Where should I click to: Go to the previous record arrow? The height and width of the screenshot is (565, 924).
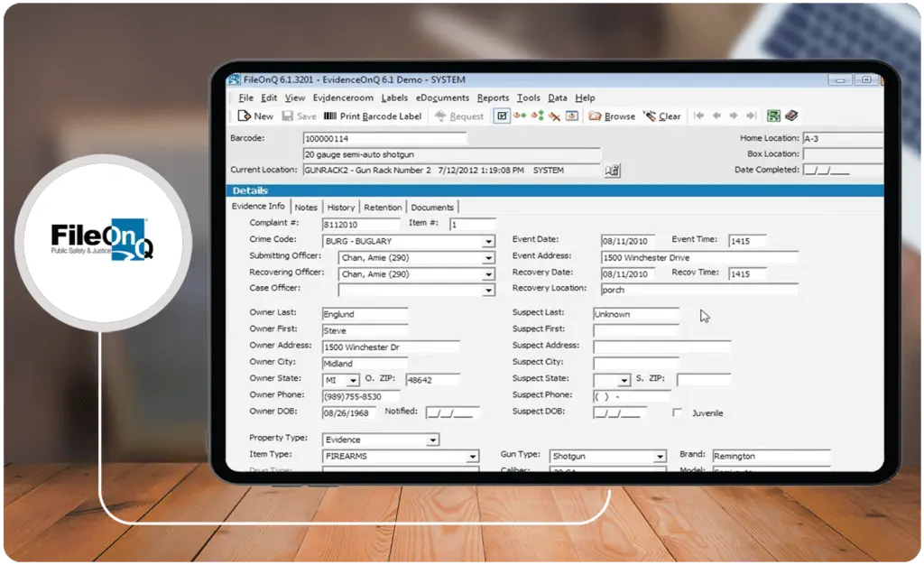click(716, 116)
